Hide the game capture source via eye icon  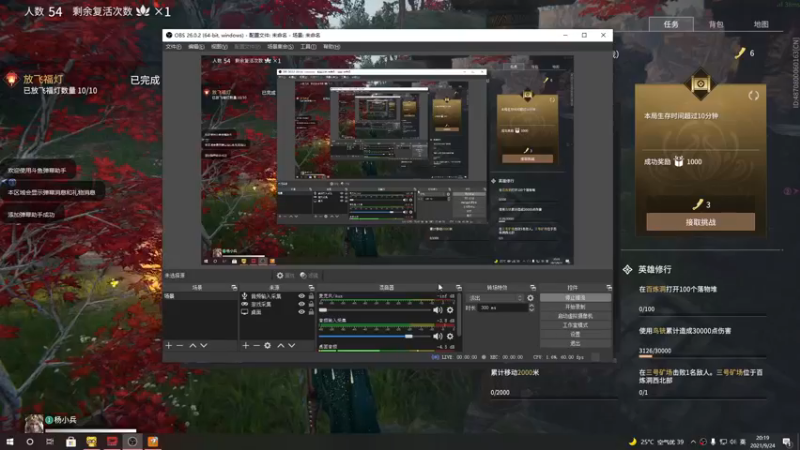pyautogui.click(x=302, y=304)
